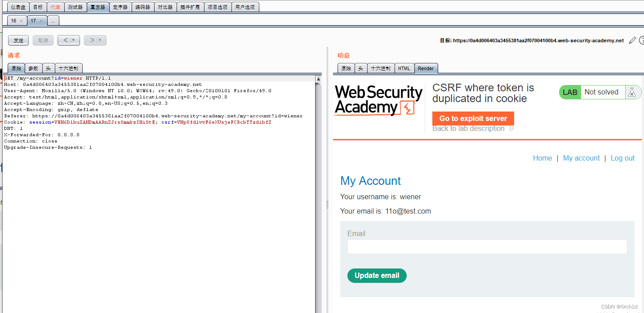Select request 参数 params tab
This screenshot has width=644, height=313.
33,68
